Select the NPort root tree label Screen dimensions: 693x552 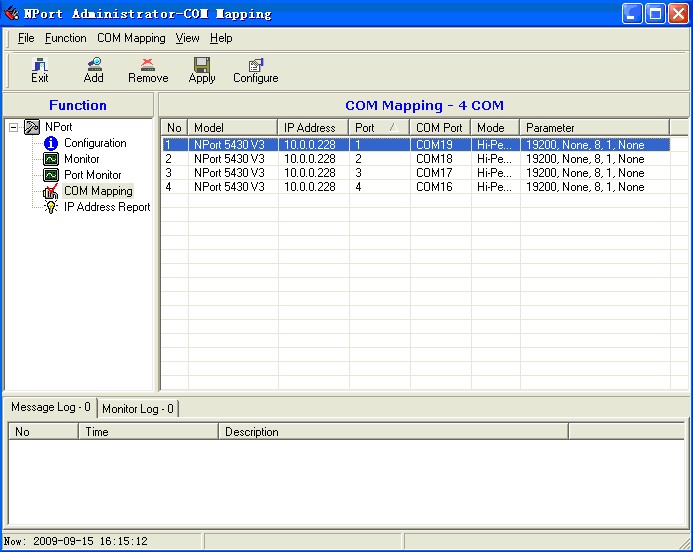[x=58, y=127]
